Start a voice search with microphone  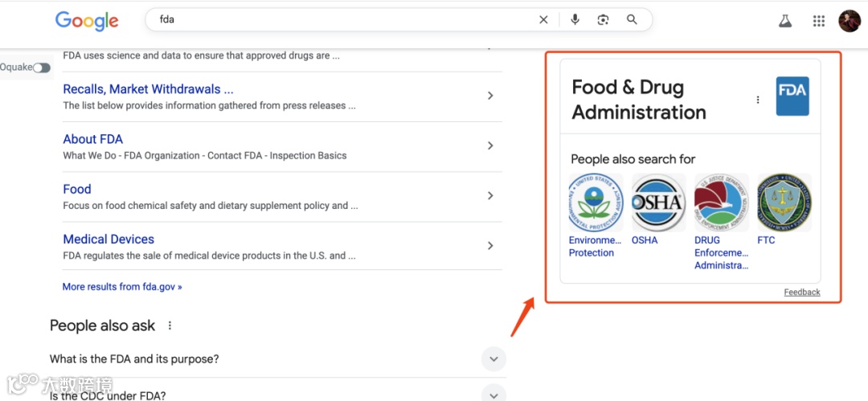[575, 20]
